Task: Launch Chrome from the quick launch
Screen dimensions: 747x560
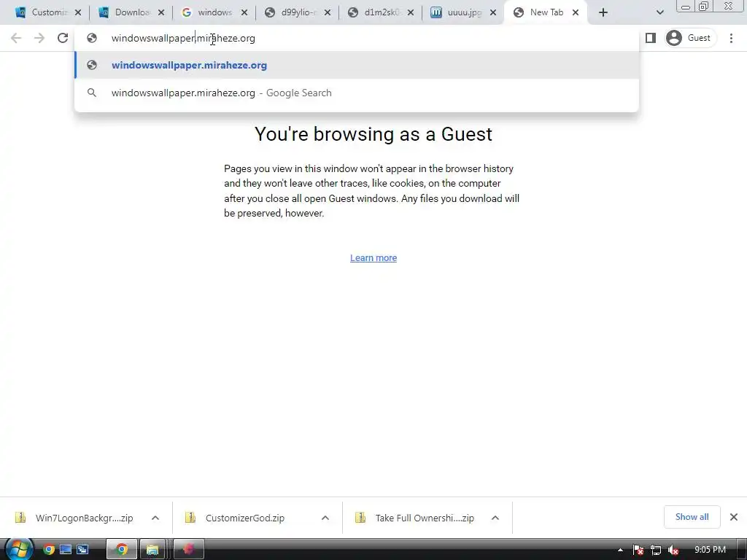Action: click(x=49, y=550)
